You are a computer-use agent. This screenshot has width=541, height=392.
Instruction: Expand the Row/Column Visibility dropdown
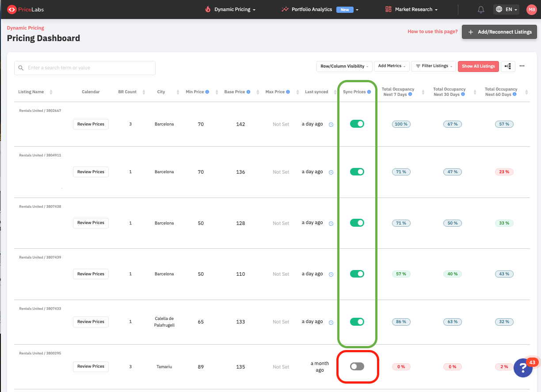[344, 66]
